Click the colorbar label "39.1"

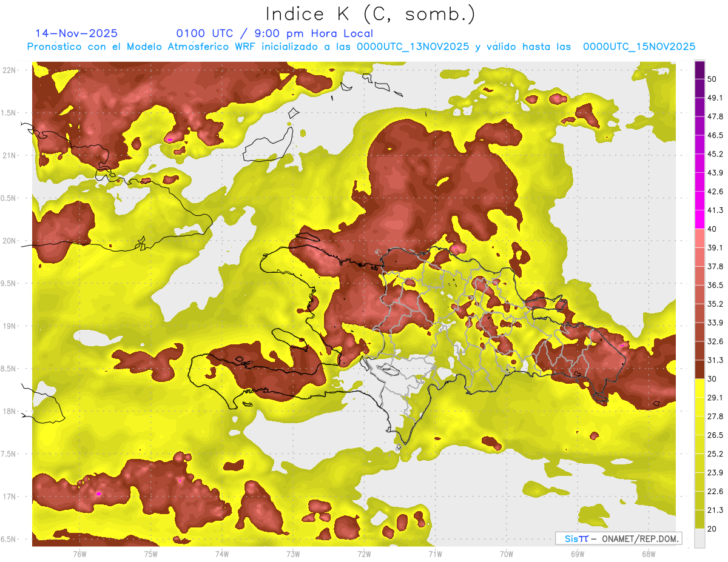click(x=715, y=248)
